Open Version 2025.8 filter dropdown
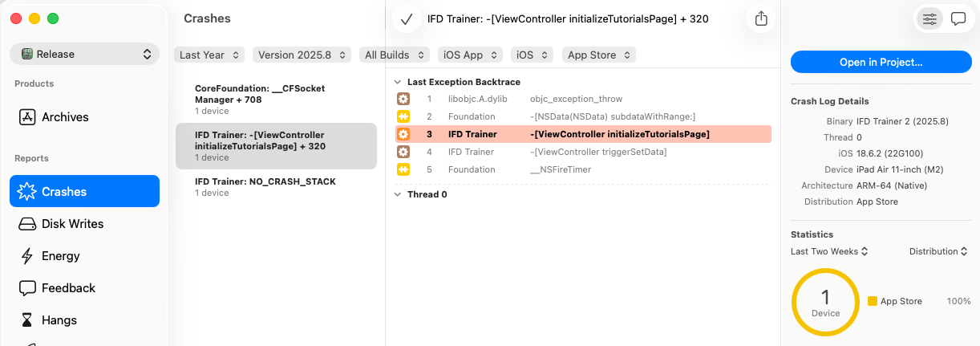Image resolution: width=980 pixels, height=346 pixels. [302, 55]
